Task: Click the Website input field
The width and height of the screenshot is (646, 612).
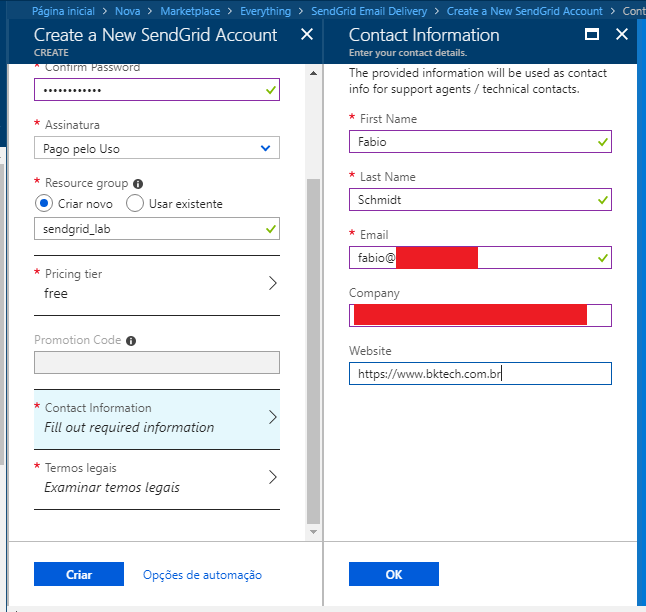Action: point(480,374)
